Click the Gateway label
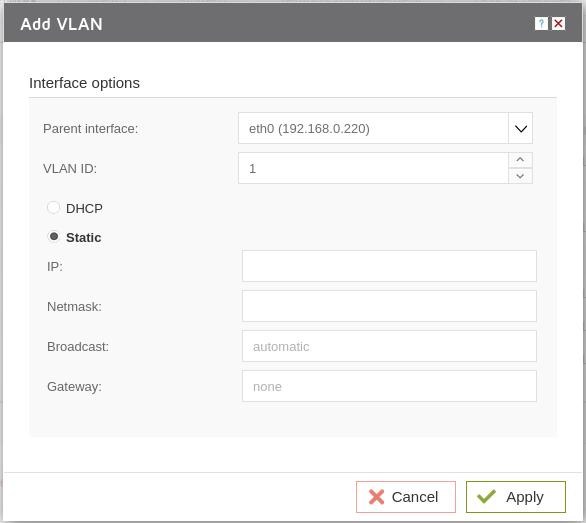 point(74,387)
